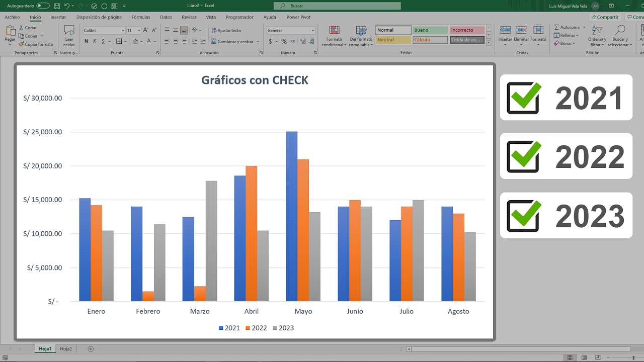Image resolution: width=644 pixels, height=362 pixels.
Task: Open the font size dropdown
Action: coord(138,31)
